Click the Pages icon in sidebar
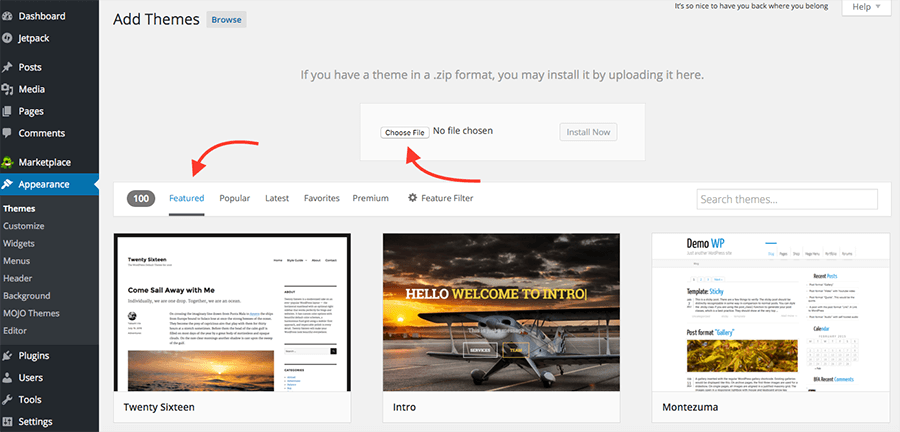Image resolution: width=900 pixels, height=432 pixels. [7, 111]
